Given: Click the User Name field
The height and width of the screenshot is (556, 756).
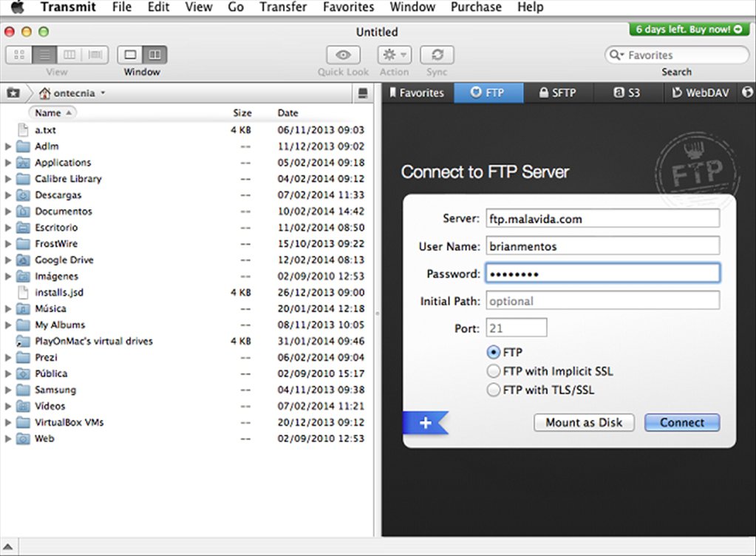Looking at the screenshot, I should [x=603, y=246].
